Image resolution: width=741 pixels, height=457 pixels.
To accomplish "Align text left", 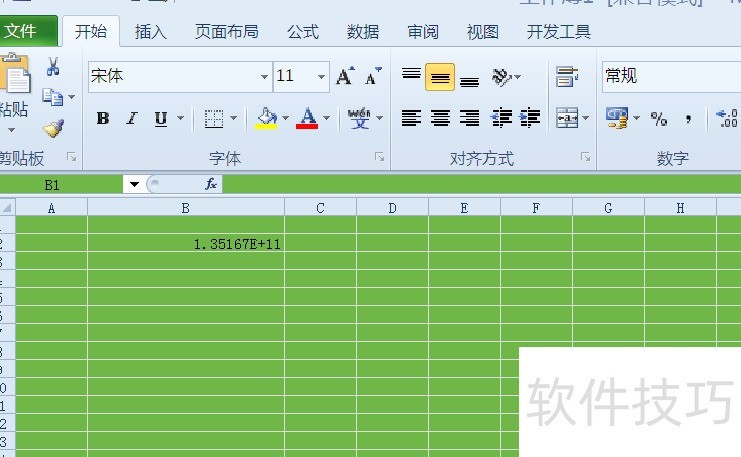I will pyautogui.click(x=411, y=118).
